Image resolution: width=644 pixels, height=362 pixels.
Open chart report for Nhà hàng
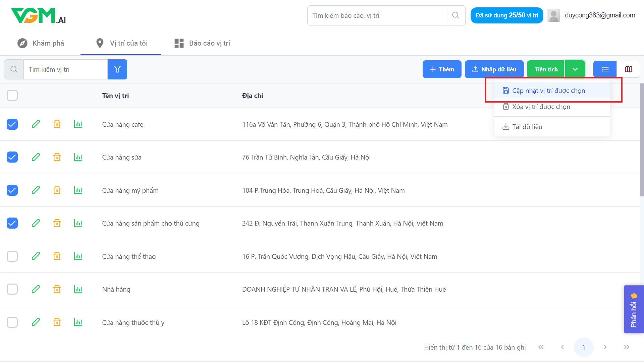[x=78, y=289]
